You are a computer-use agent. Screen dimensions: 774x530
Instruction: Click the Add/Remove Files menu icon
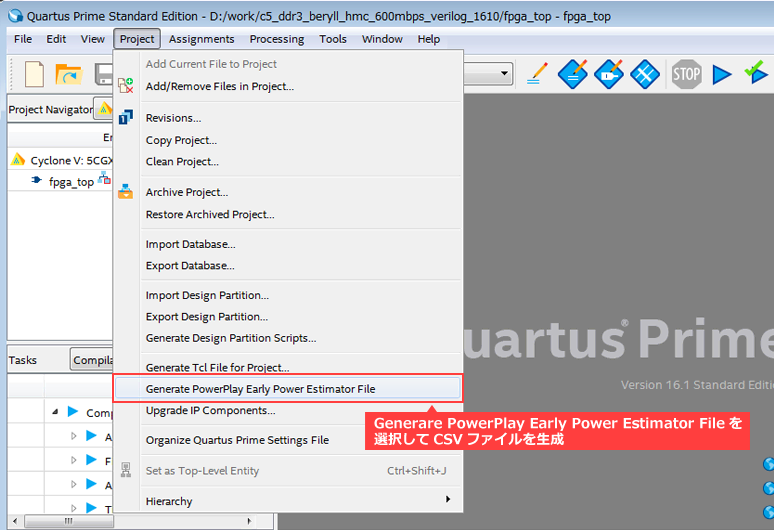[126, 85]
